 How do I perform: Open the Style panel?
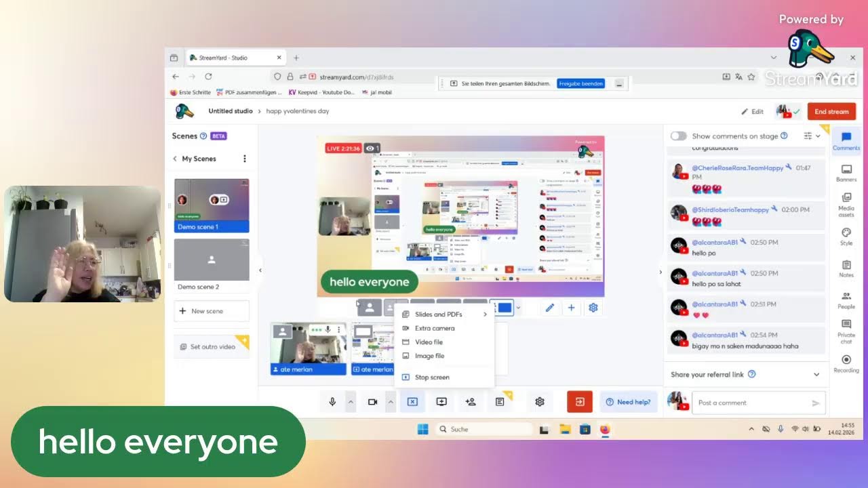[x=846, y=237]
